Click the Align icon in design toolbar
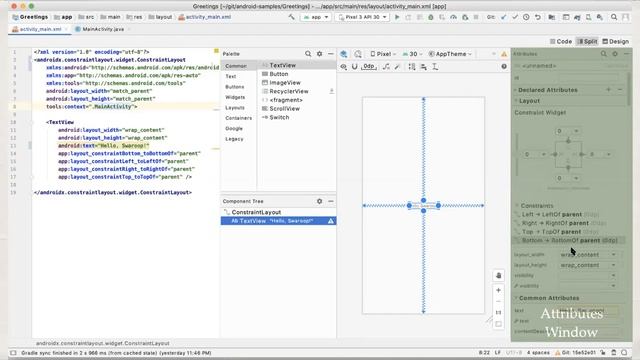The height and width of the screenshot is (360, 640). (x=424, y=67)
